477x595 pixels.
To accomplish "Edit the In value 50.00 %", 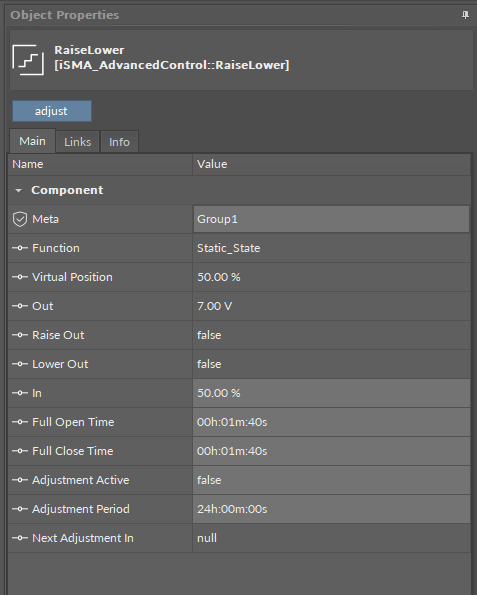I will (x=331, y=393).
